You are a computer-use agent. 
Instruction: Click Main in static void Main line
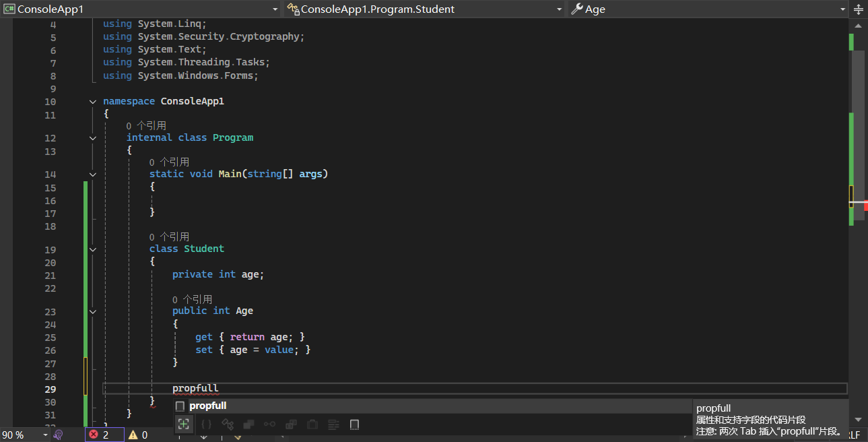coord(230,174)
